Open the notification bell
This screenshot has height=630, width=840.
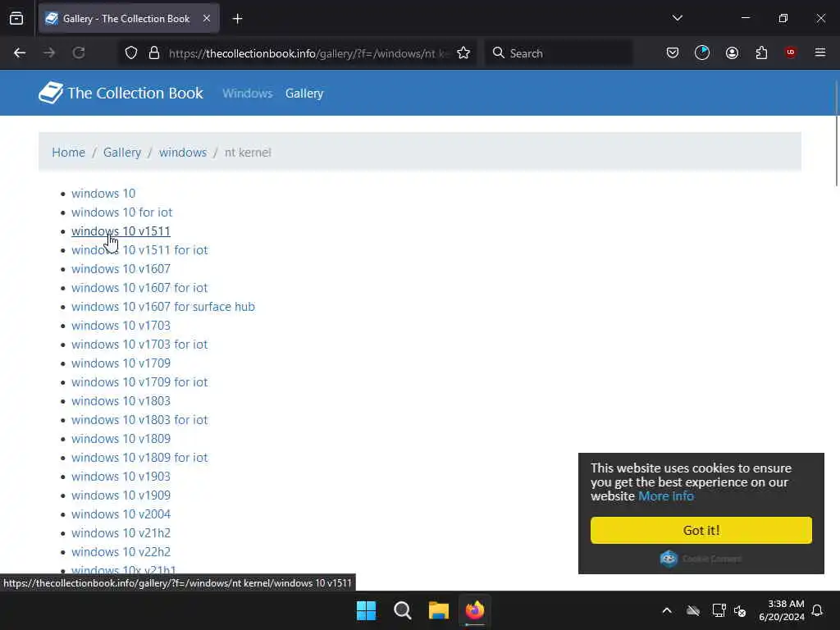pyautogui.click(x=817, y=610)
